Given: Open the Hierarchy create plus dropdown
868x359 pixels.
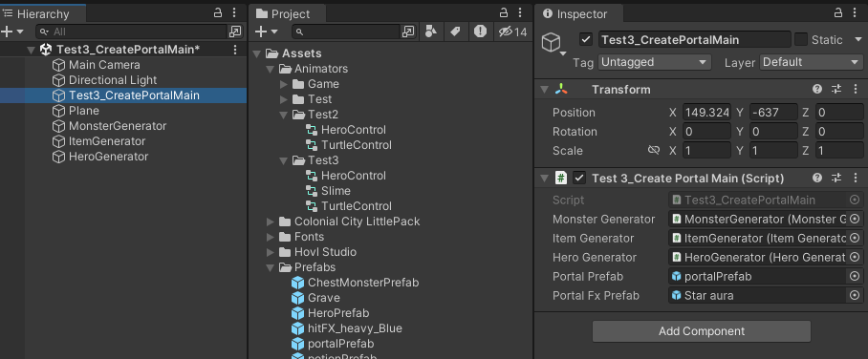Looking at the screenshot, I should point(11,32).
